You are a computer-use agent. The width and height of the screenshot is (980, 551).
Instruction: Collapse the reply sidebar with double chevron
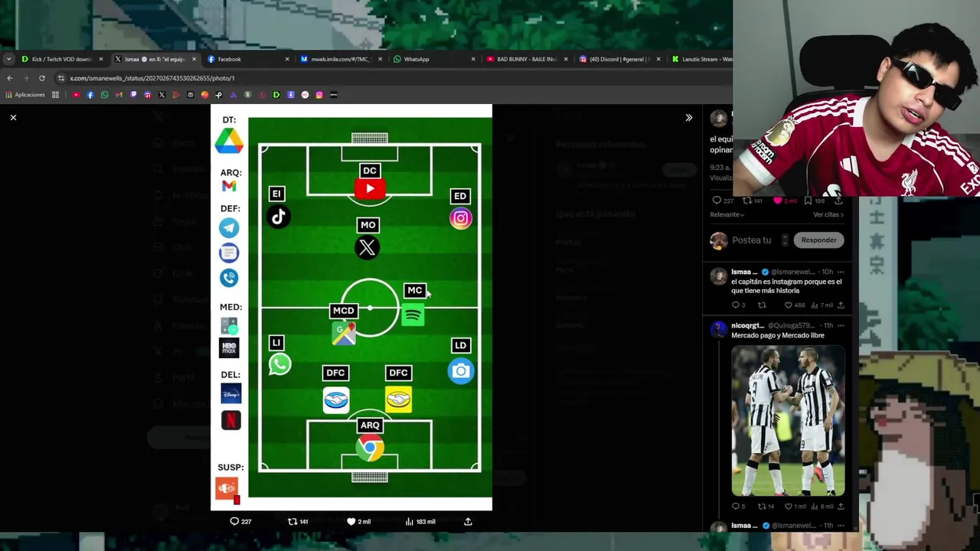click(x=688, y=117)
